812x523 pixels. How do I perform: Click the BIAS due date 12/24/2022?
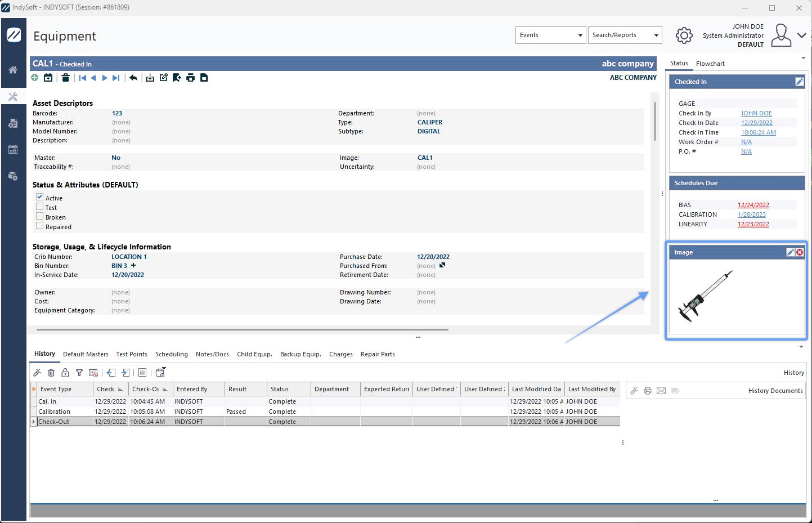click(x=753, y=205)
